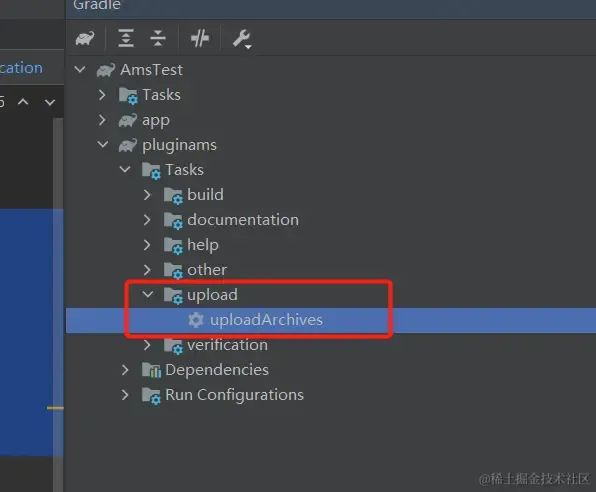This screenshot has width=596, height=492.
Task: Click the help folder icon
Action: click(x=173, y=246)
